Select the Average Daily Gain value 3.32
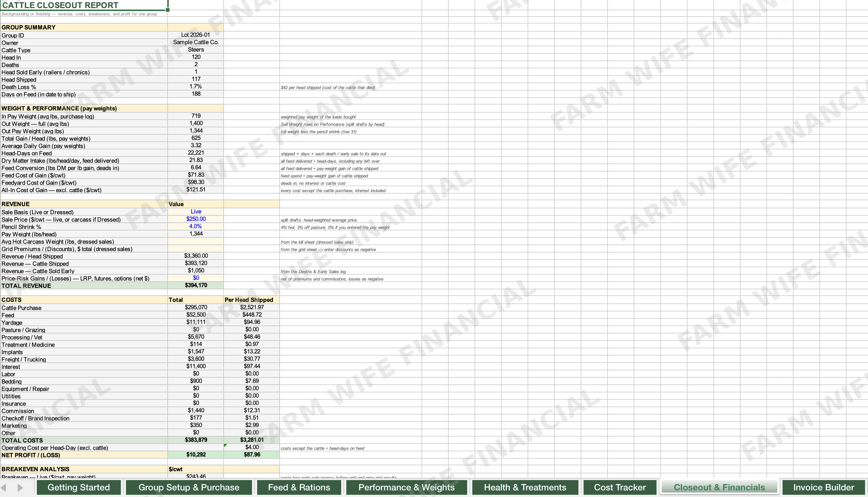 [x=196, y=145]
